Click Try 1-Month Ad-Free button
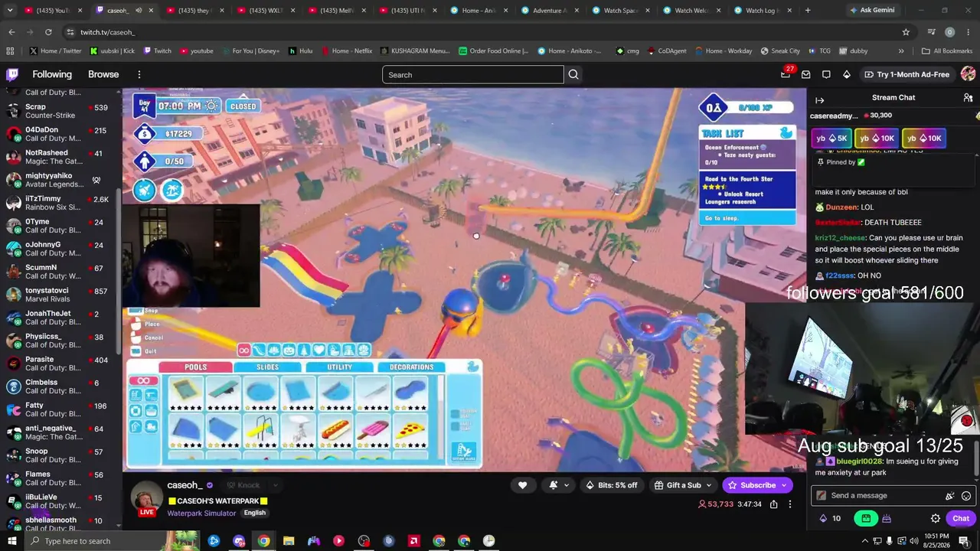This screenshot has width=980, height=551. 906,74
